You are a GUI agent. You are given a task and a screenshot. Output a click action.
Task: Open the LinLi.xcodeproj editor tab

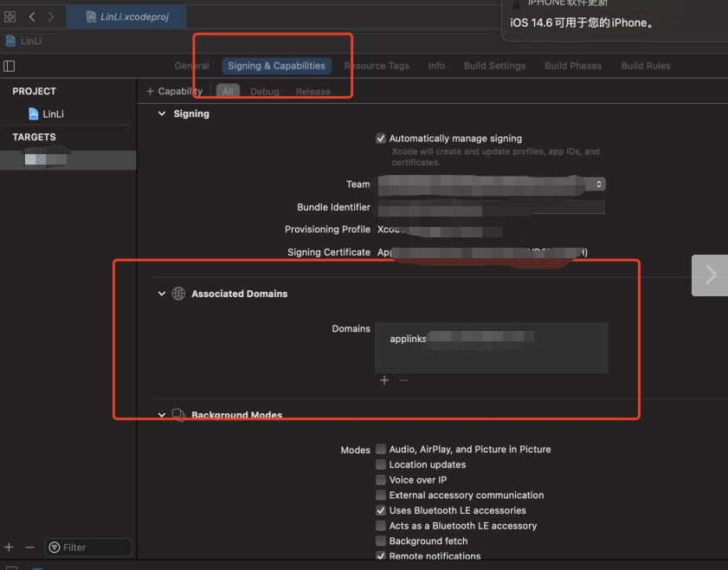click(126, 16)
